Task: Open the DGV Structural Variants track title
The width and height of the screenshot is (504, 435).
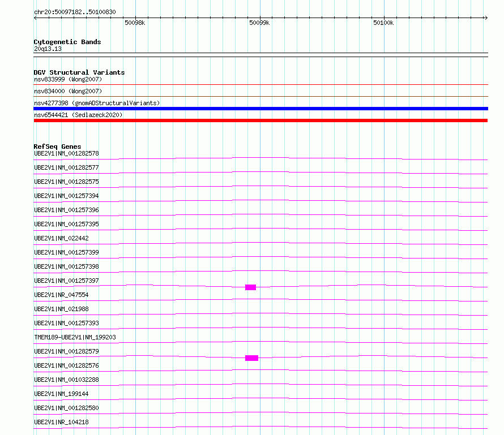Action: 79,72
